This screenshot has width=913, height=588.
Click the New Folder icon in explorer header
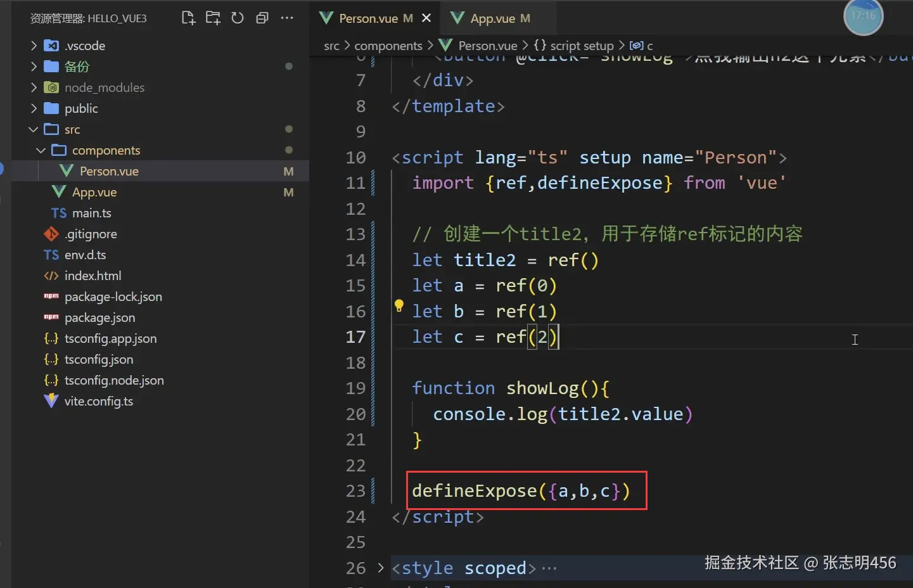(x=213, y=18)
